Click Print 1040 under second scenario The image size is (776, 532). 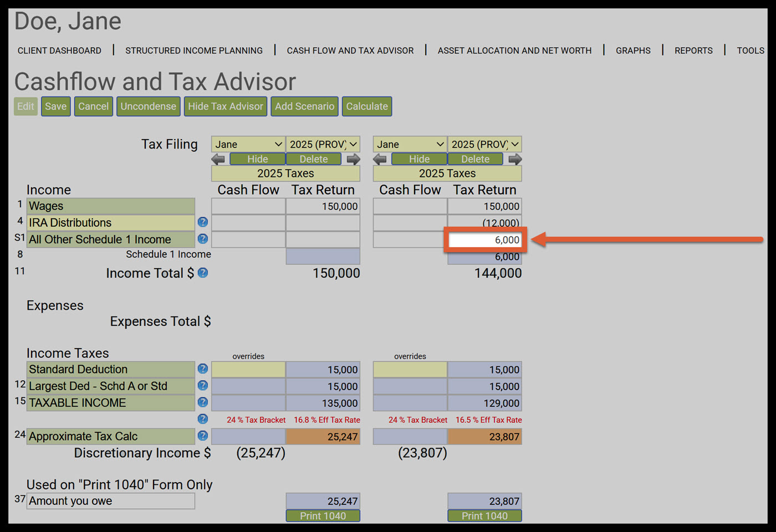tap(485, 516)
